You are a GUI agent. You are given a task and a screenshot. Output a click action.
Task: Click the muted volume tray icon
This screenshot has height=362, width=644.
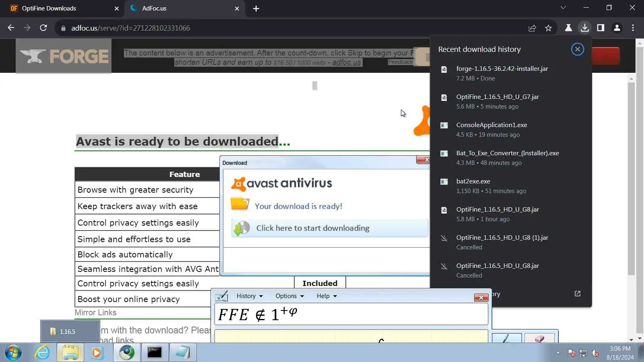pyautogui.click(x=595, y=353)
